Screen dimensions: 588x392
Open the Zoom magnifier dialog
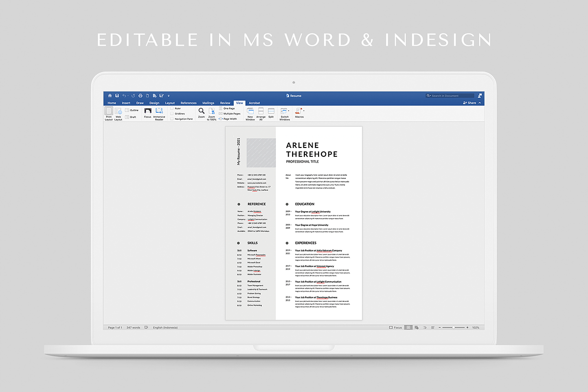click(x=201, y=114)
